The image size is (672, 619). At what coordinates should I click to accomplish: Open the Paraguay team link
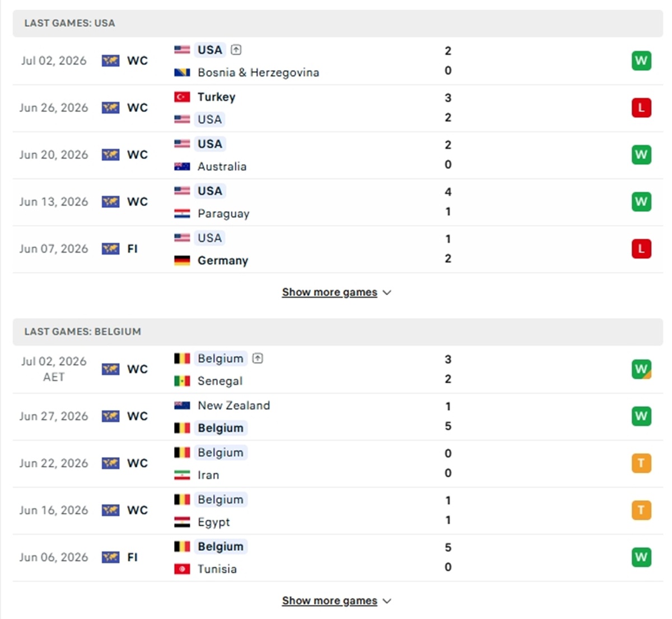point(223,213)
